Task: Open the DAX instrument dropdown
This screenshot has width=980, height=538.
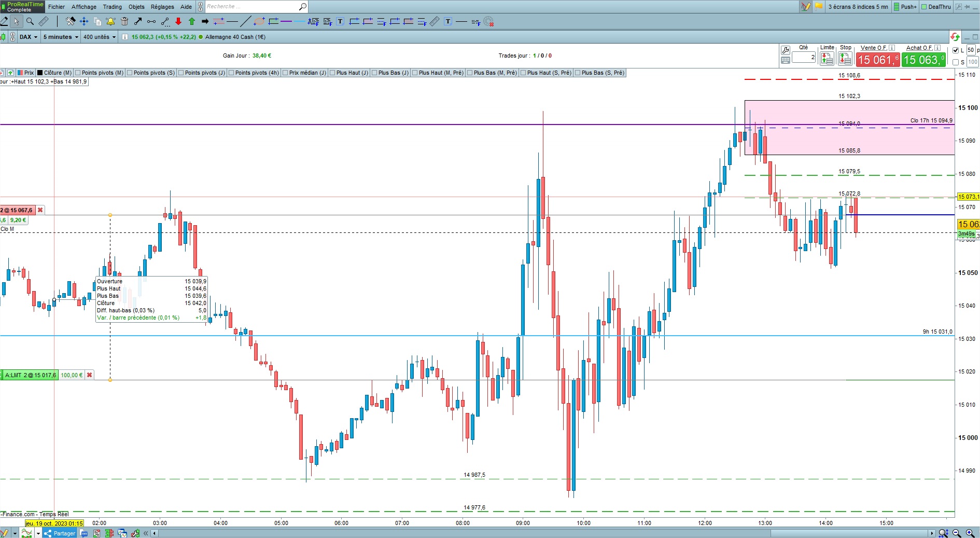Action: coord(28,37)
